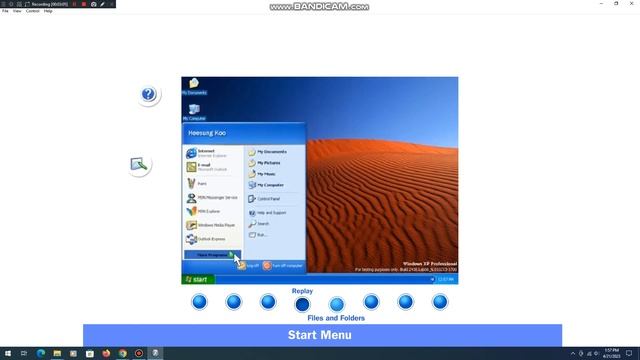Click the Bandicam pencil draw icon

point(102,4)
